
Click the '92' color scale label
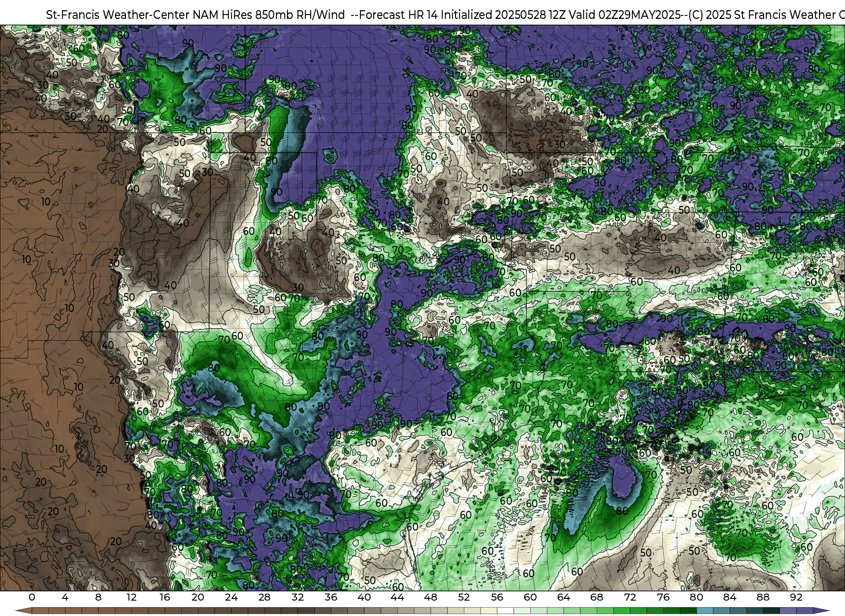(796, 598)
